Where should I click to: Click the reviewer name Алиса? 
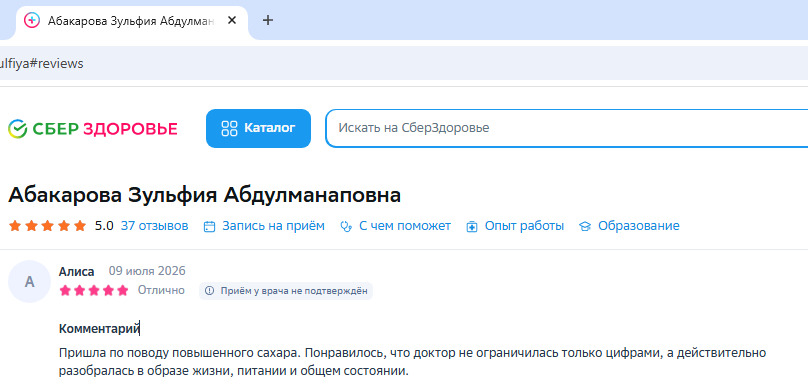[76, 272]
